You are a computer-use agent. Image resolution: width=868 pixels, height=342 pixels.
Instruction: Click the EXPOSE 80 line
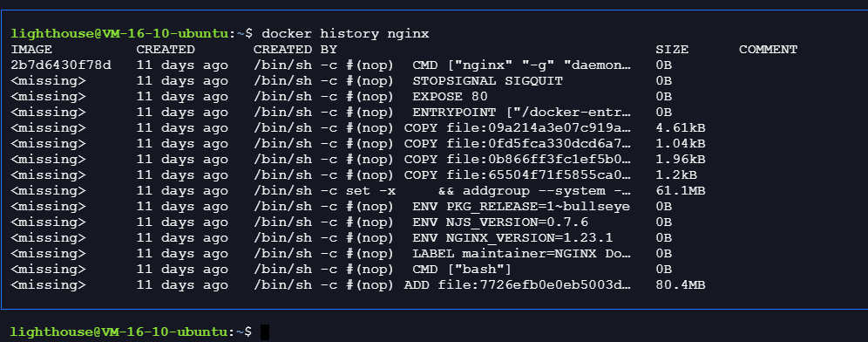(x=450, y=97)
